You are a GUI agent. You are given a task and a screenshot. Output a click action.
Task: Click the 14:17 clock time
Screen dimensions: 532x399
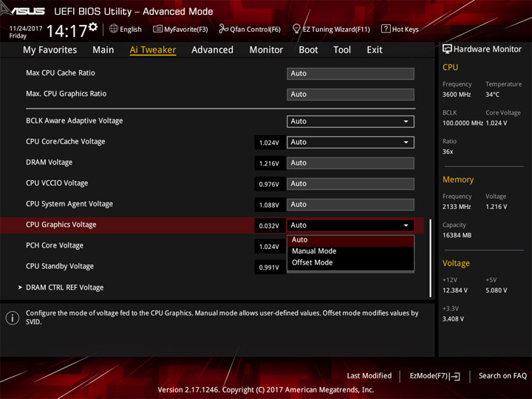click(66, 31)
